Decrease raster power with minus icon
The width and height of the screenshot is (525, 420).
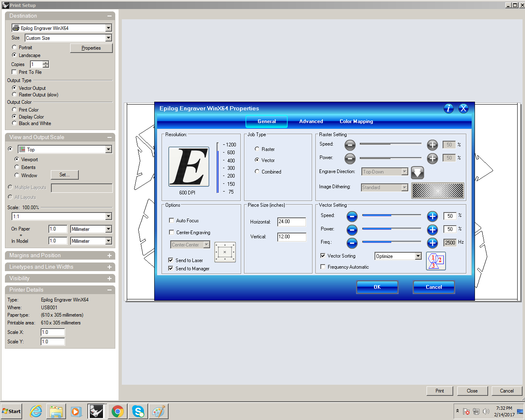(x=350, y=158)
